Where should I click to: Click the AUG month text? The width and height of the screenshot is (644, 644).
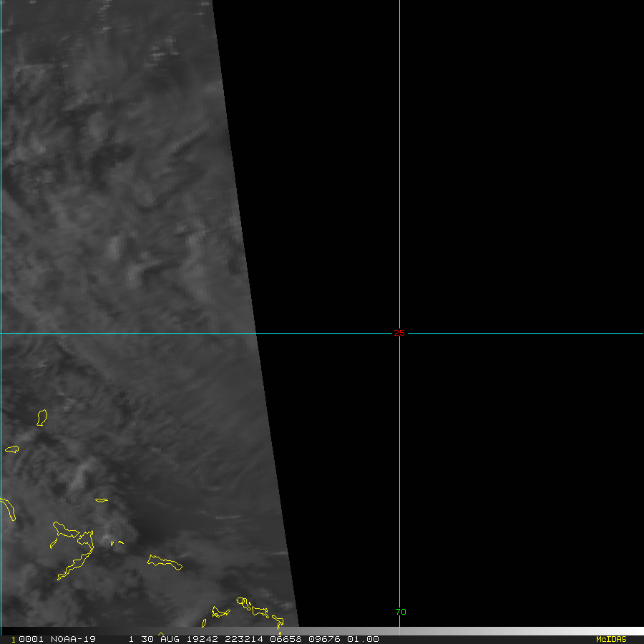pyautogui.click(x=167, y=639)
